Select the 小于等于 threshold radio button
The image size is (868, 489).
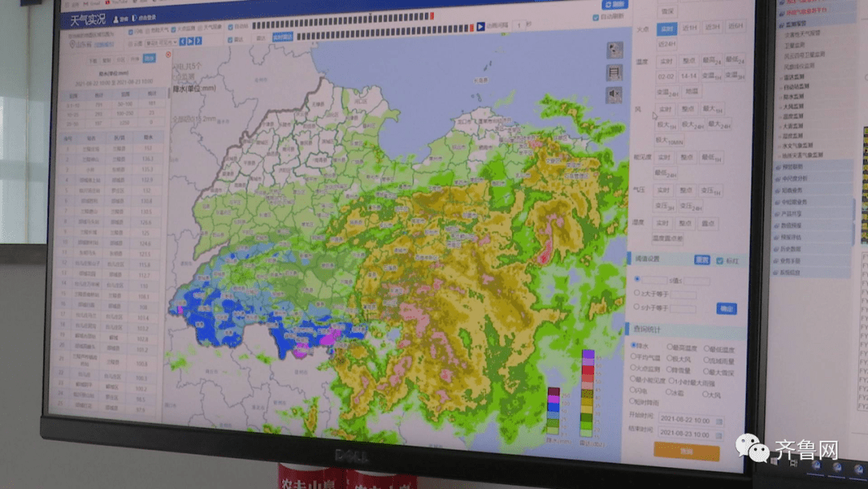pyautogui.click(x=637, y=306)
